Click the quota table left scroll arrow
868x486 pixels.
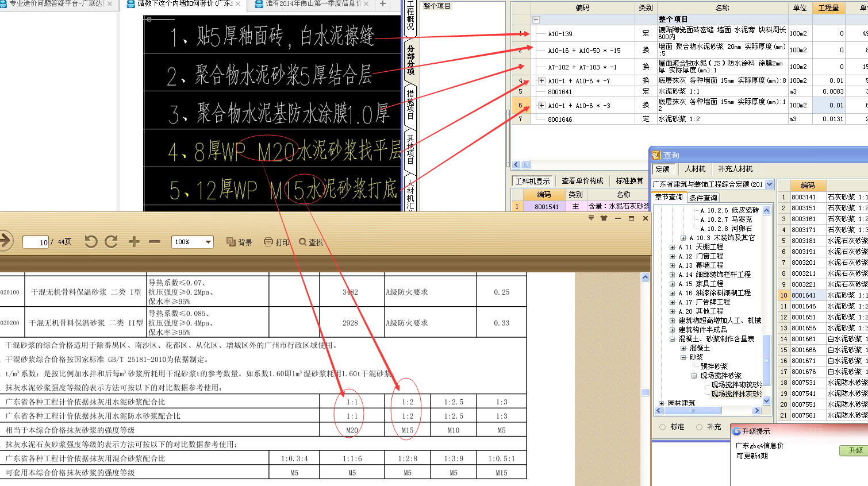pyautogui.click(x=516, y=165)
